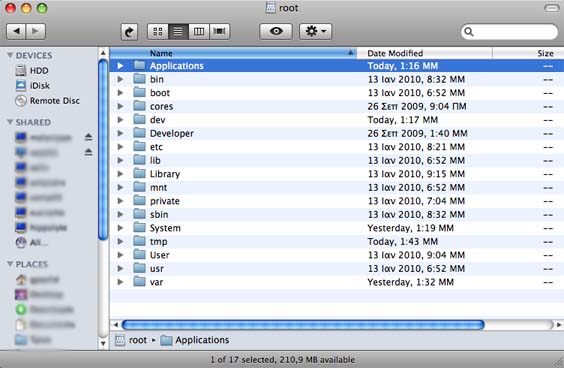The image size is (564, 368).
Task: Expand the boot folder disclosure triangle
Action: [120, 93]
